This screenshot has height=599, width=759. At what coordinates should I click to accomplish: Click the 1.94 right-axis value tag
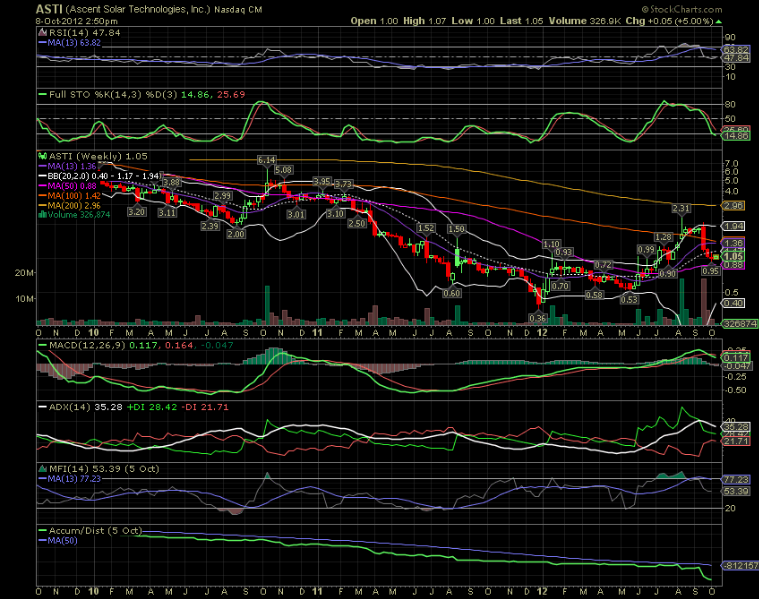[x=733, y=226]
